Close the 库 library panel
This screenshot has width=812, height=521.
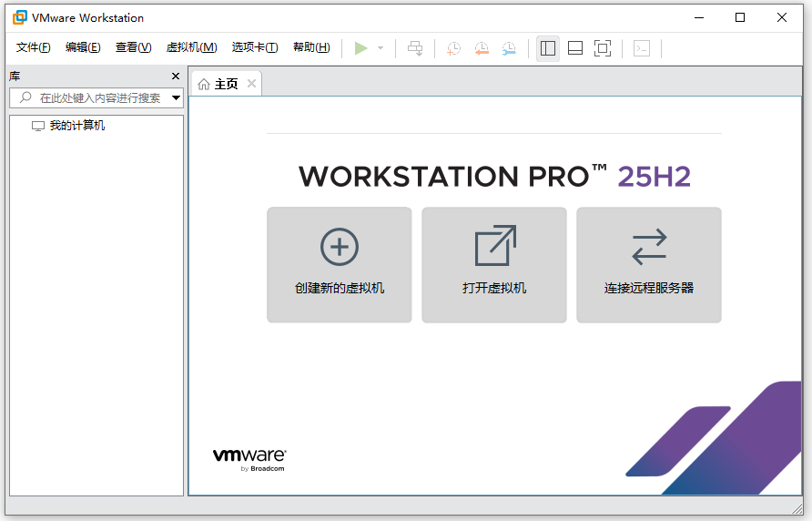(176, 77)
